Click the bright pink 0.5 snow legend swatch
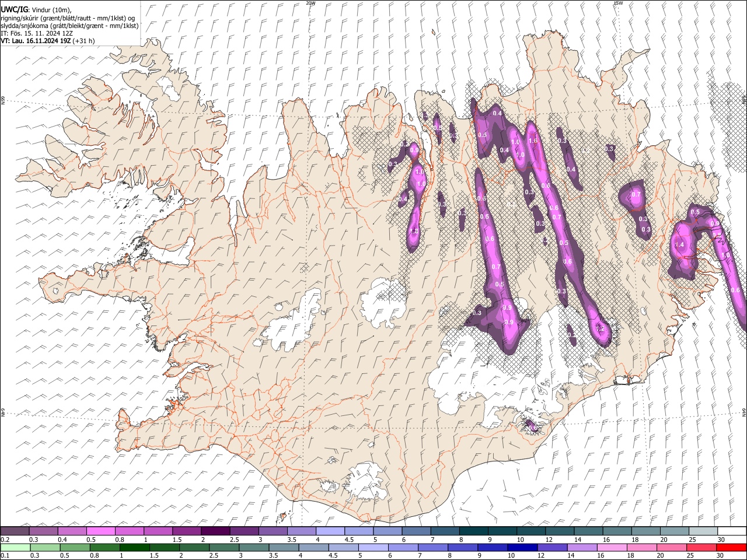 coord(101,531)
